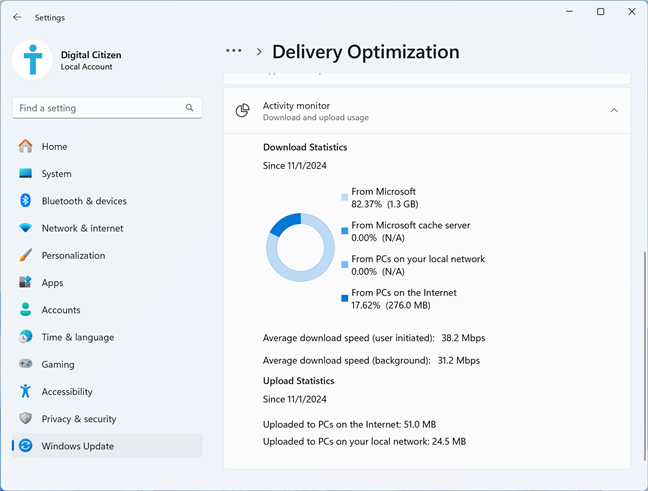Click the Upload Statistics heading
Image resolution: width=648 pixels, height=491 pixels.
[298, 381]
